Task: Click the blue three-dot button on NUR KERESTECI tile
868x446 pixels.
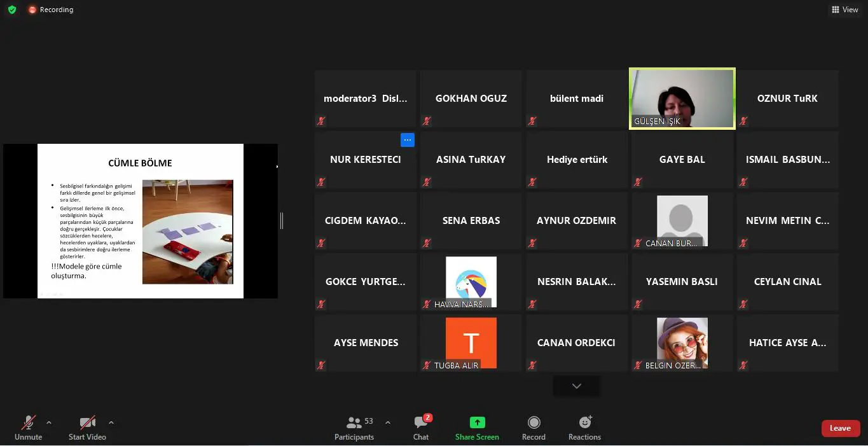Action: pos(408,140)
